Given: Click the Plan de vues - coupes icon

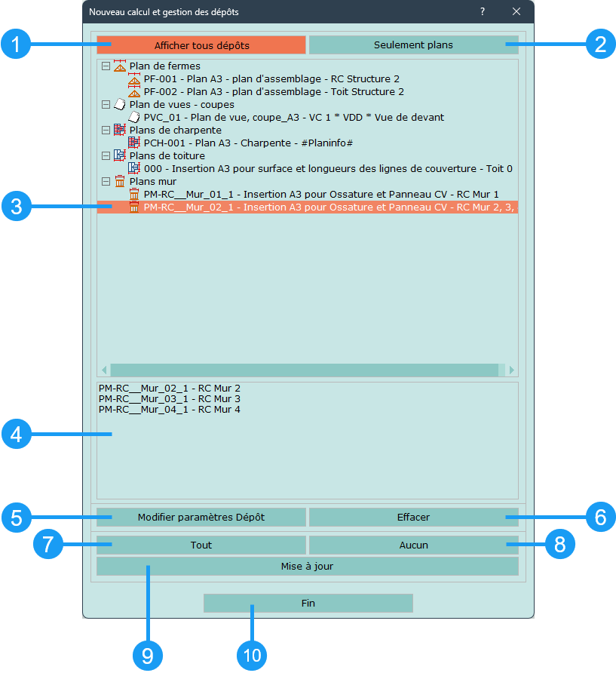Looking at the screenshot, I should (x=119, y=104).
